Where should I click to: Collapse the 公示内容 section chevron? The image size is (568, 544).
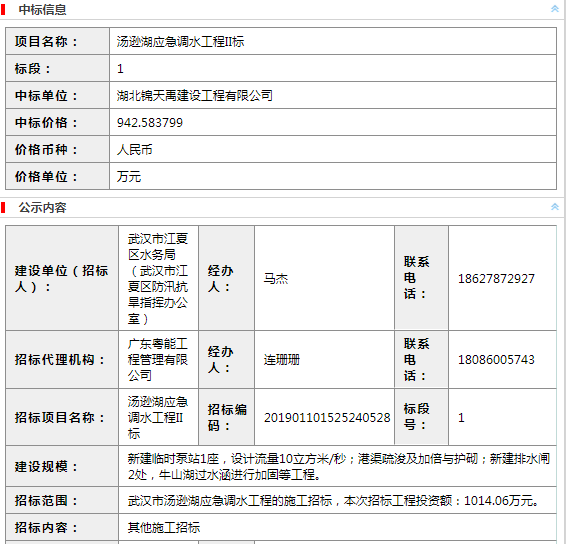[555, 207]
